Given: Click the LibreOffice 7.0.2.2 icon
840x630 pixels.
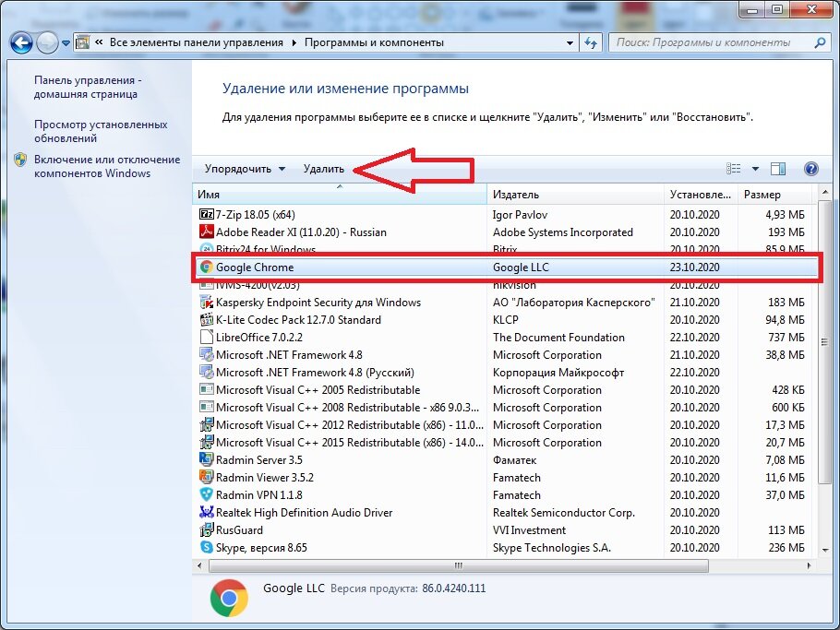Looking at the screenshot, I should tap(206, 338).
